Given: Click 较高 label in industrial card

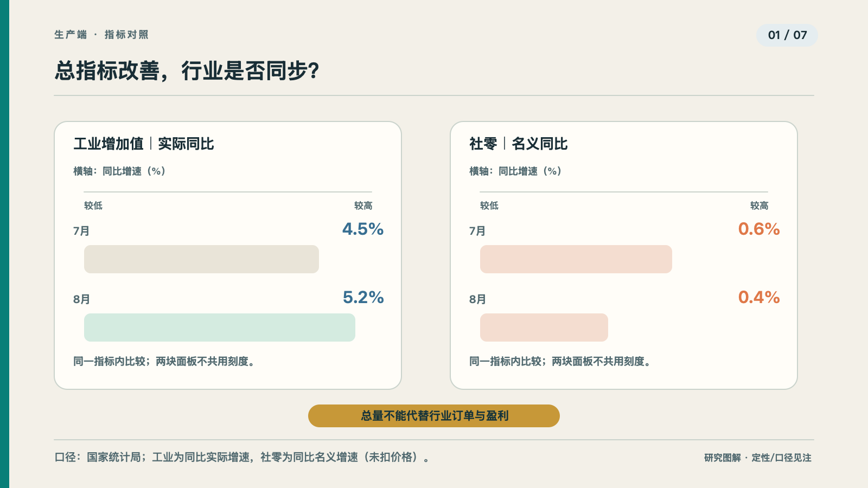Looking at the screenshot, I should 363,206.
